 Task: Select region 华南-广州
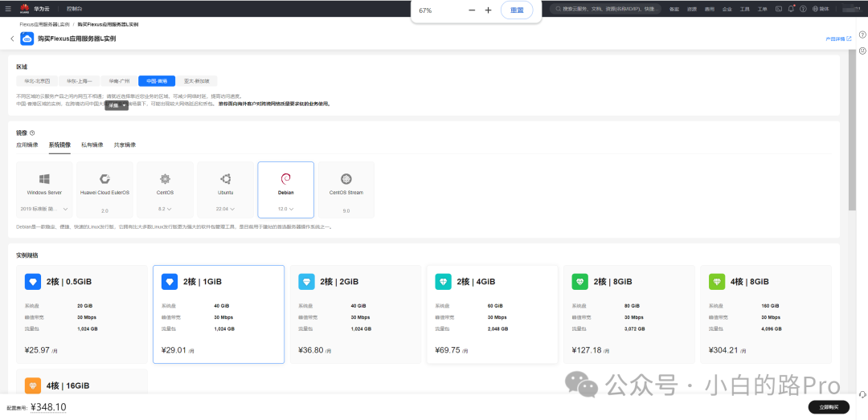[119, 81]
